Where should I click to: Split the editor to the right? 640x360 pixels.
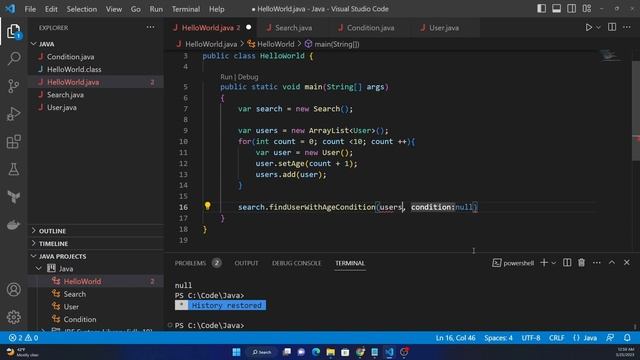(x=612, y=27)
